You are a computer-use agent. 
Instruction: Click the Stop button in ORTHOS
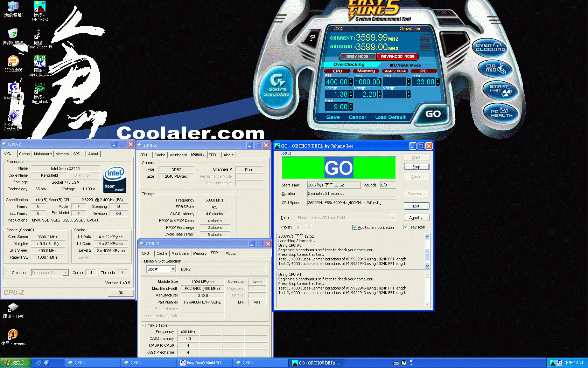coord(416,167)
